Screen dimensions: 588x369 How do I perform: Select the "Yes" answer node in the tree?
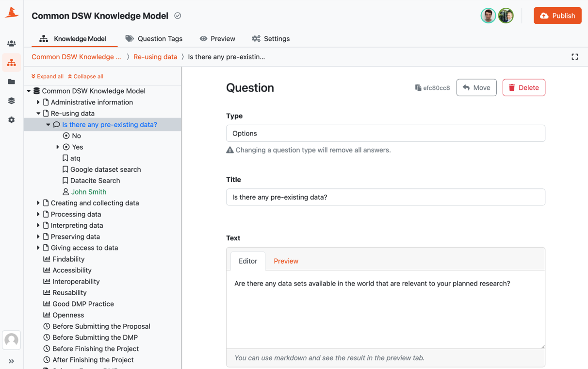[x=76, y=147]
